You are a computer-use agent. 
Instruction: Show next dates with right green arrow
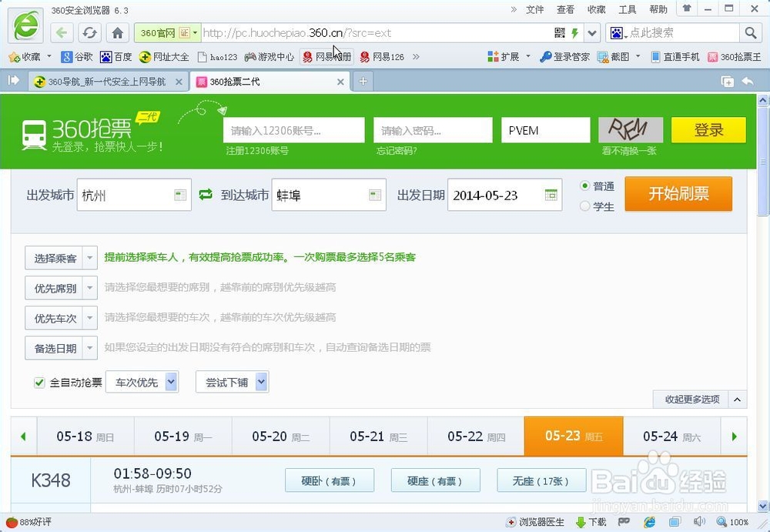point(734,437)
